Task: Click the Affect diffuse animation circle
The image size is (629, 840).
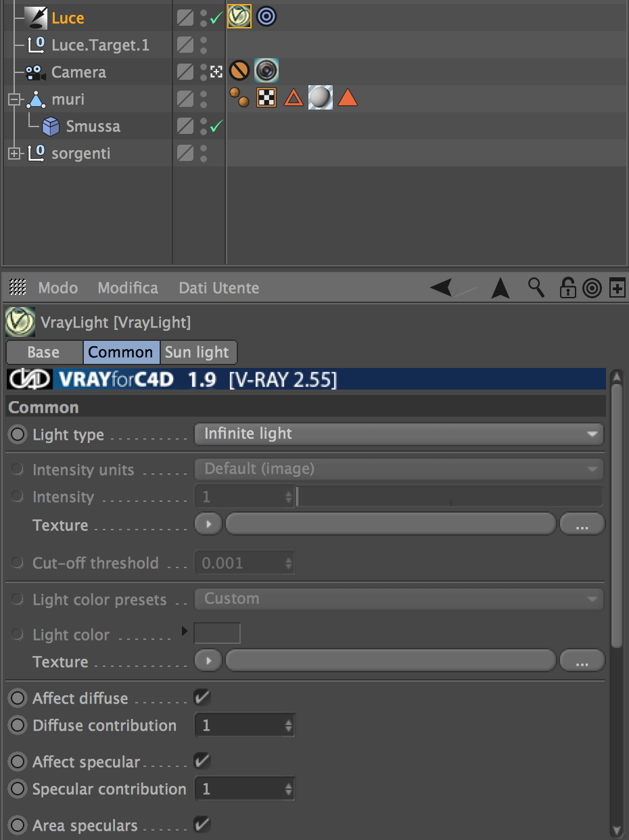Action: [18, 698]
